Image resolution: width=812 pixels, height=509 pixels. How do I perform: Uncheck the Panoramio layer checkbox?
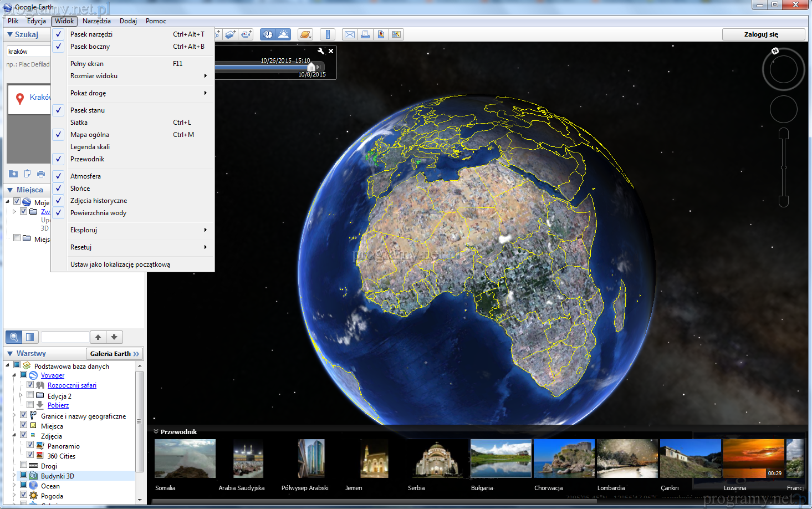coord(30,445)
